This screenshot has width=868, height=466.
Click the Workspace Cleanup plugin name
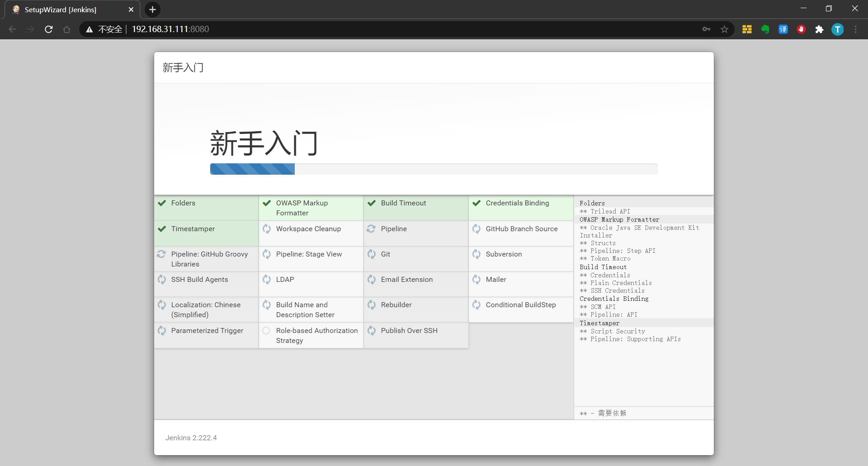(308, 229)
